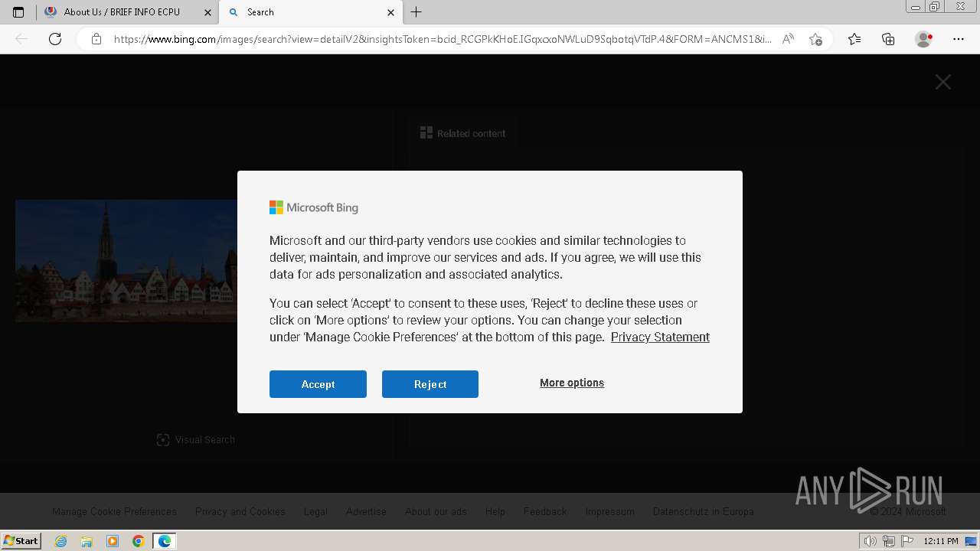Launch Google Chrome from taskbar
Viewport: 980px width, 551px height.
(139, 541)
